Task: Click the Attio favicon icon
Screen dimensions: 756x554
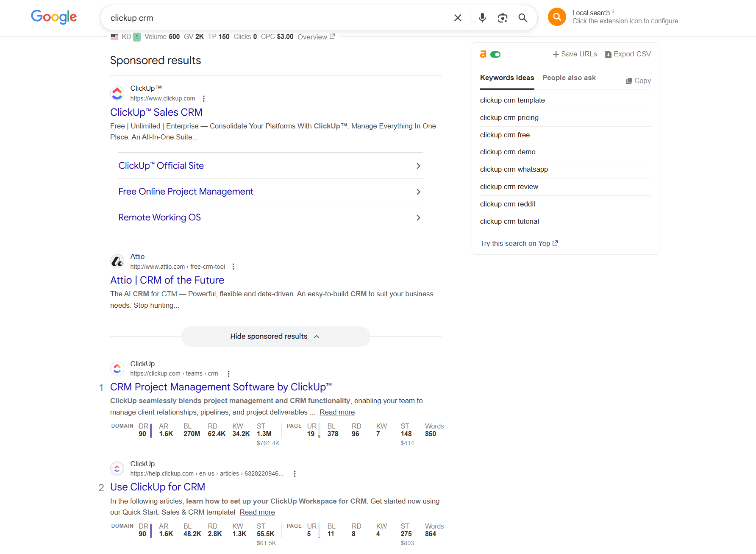Action: coord(117,262)
